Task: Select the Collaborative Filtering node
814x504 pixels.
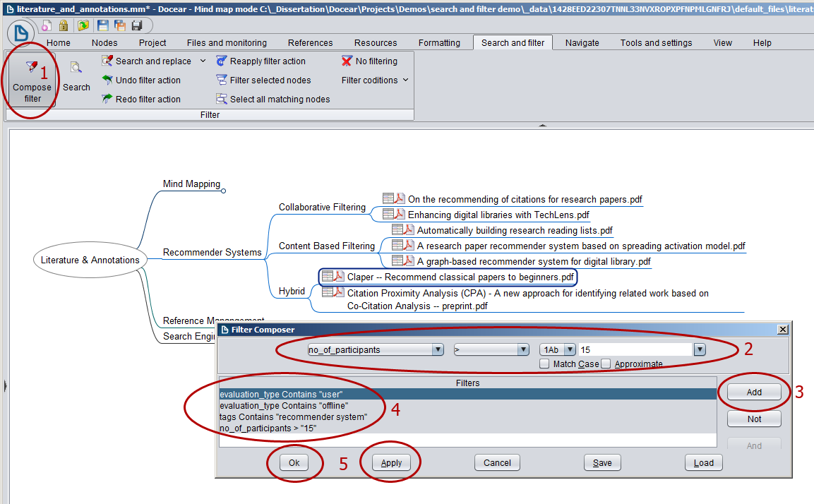Action: click(322, 207)
